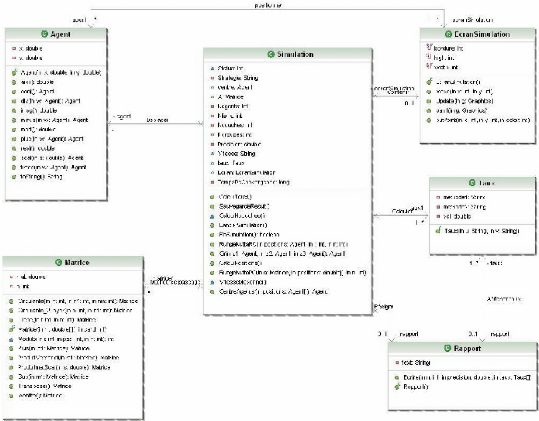Select the EcranSimulation class title
The width and height of the screenshot is (539, 421).
(482, 34)
